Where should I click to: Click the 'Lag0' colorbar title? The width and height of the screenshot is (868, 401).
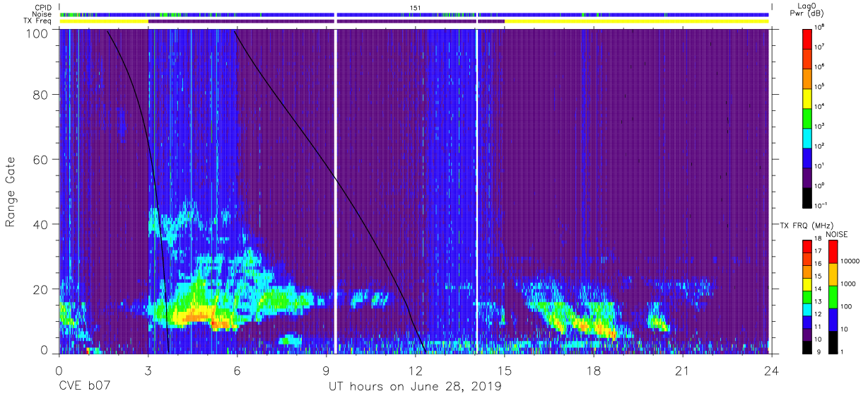pos(808,6)
